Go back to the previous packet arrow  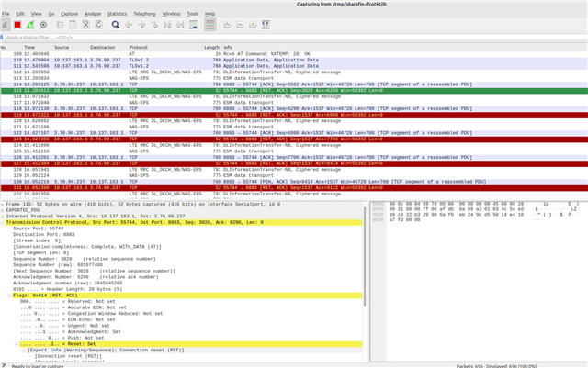coord(129,25)
